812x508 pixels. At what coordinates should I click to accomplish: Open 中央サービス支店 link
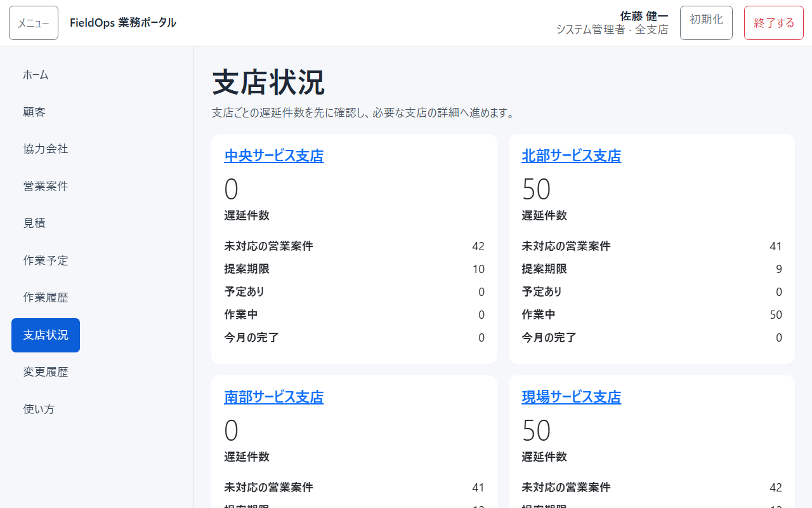(x=274, y=156)
